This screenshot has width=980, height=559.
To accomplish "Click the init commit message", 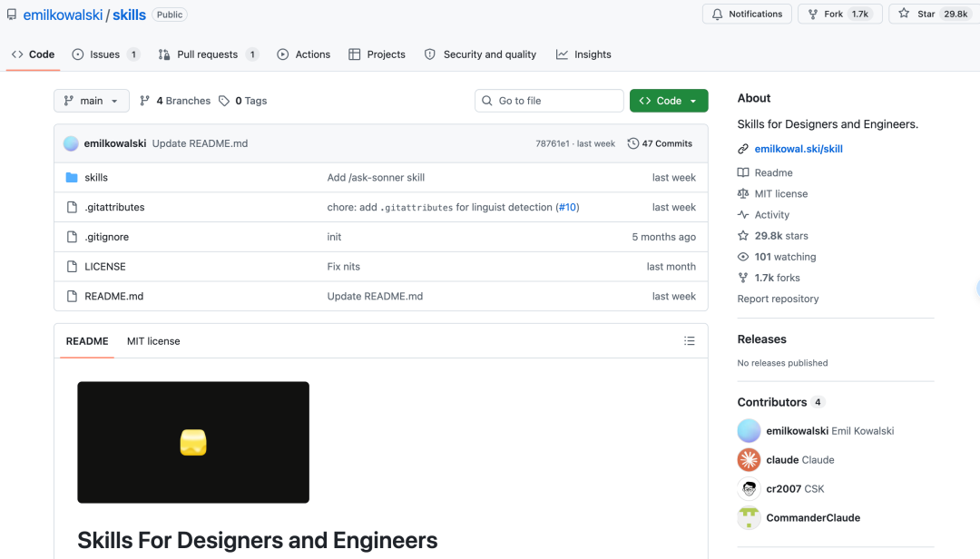I will (x=334, y=237).
